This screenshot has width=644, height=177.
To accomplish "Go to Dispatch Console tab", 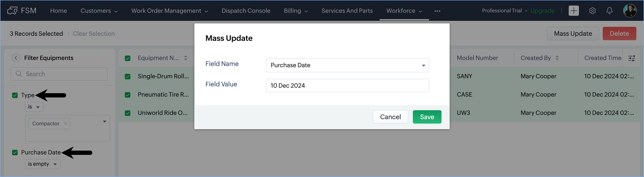I will [x=246, y=11].
